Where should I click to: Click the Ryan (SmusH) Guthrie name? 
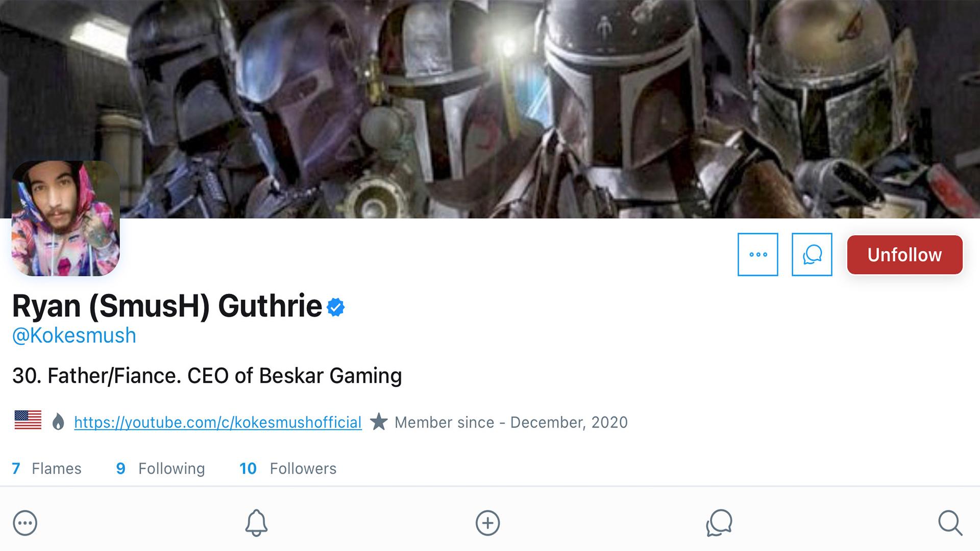click(167, 306)
